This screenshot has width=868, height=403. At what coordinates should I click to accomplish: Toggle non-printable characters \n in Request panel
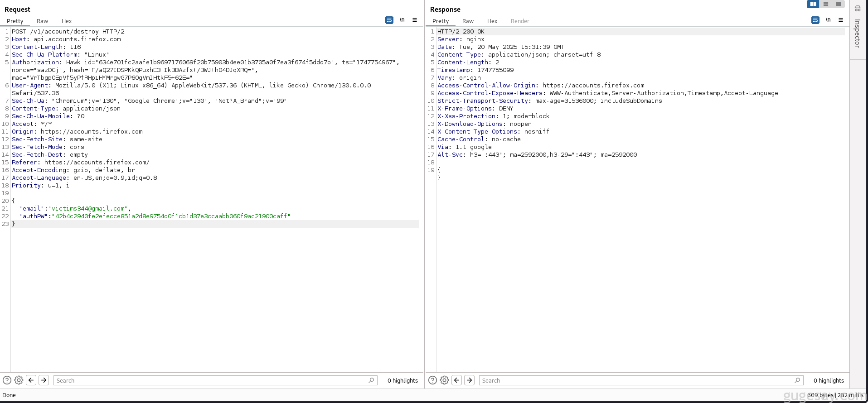click(x=402, y=20)
